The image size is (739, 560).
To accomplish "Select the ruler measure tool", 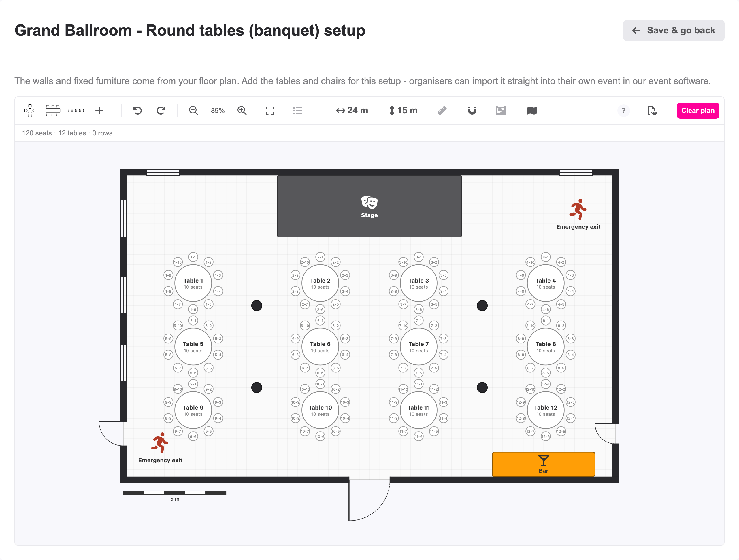I will [442, 111].
